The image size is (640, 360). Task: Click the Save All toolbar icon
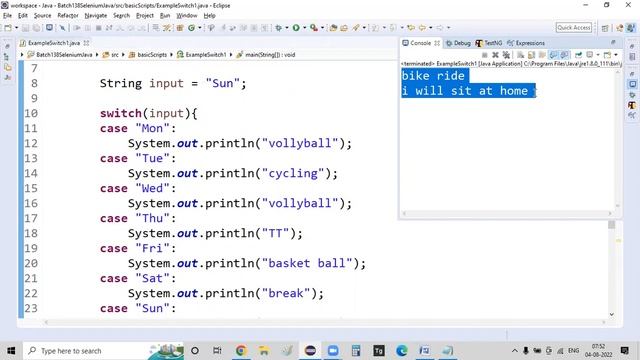tap(36, 28)
